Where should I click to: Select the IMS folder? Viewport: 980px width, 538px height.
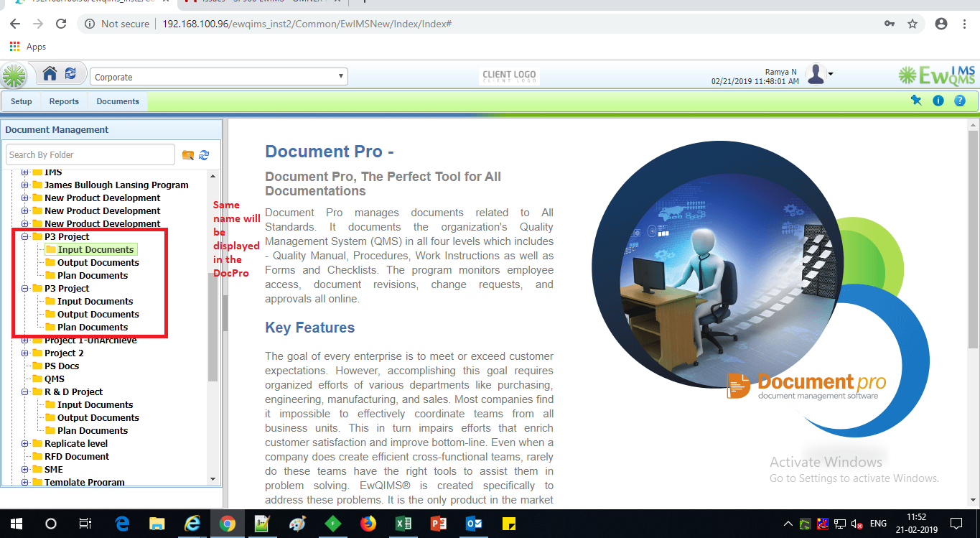coord(53,172)
